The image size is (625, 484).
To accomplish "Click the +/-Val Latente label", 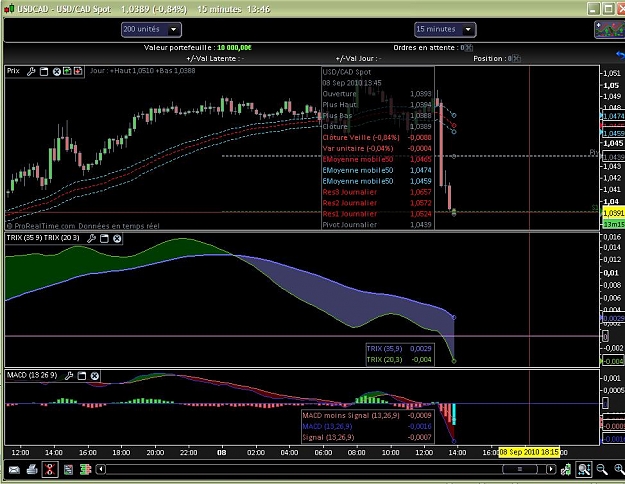I will [215, 59].
